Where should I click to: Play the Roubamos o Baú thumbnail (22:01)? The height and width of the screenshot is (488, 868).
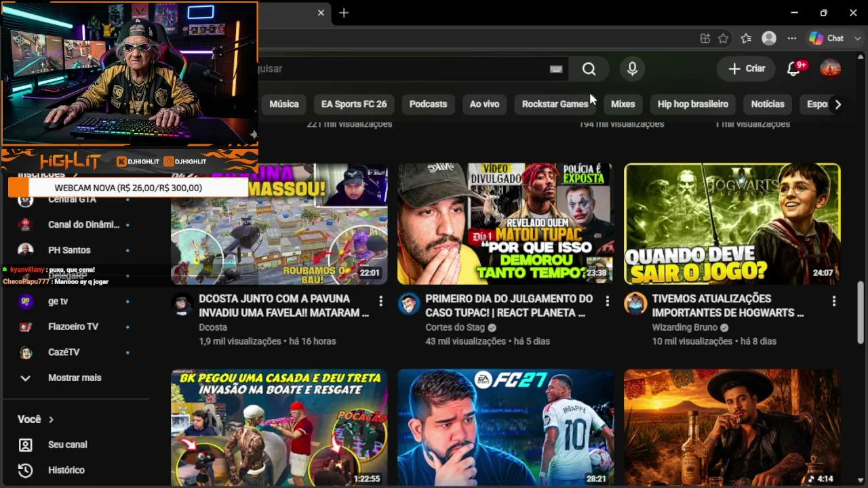279,224
